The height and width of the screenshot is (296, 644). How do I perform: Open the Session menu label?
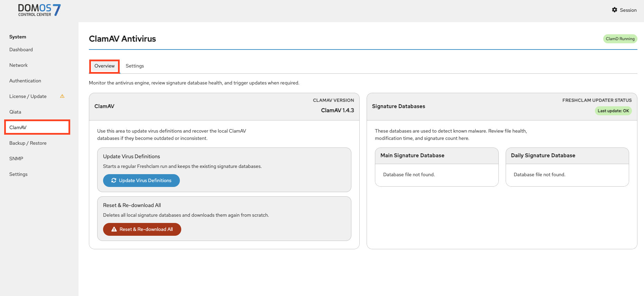pyautogui.click(x=628, y=10)
